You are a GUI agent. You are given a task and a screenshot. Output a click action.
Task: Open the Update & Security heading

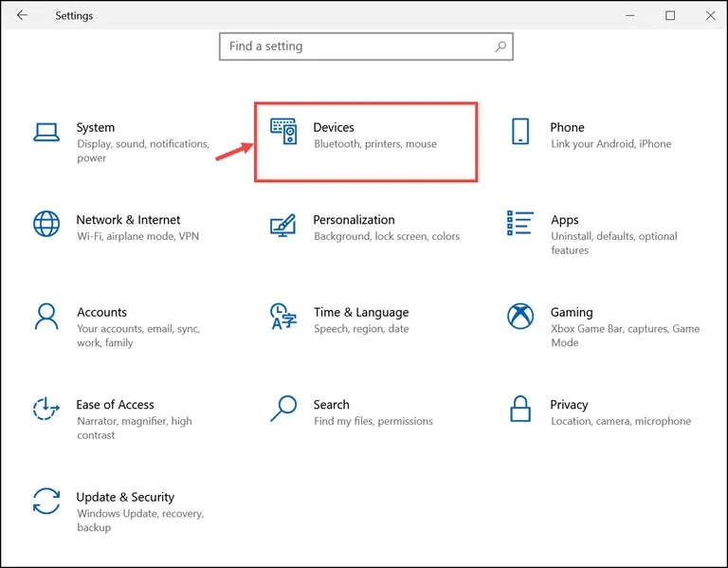[125, 498]
